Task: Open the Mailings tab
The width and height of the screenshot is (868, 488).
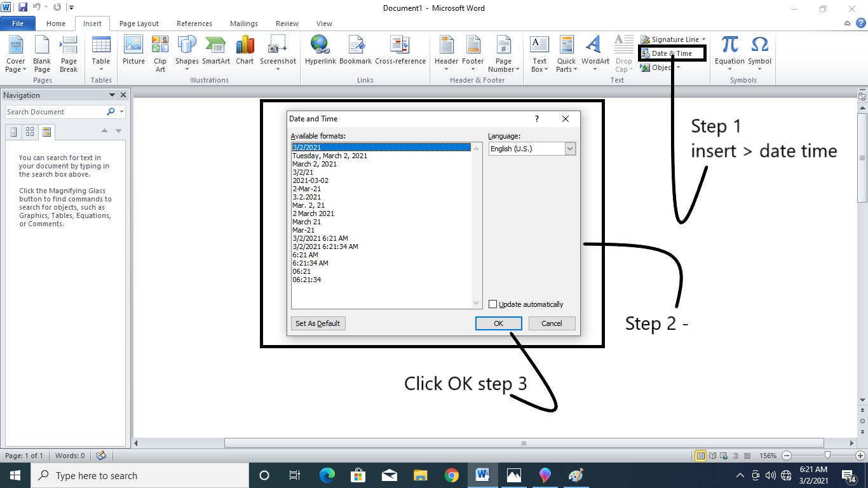Action: coord(244,24)
